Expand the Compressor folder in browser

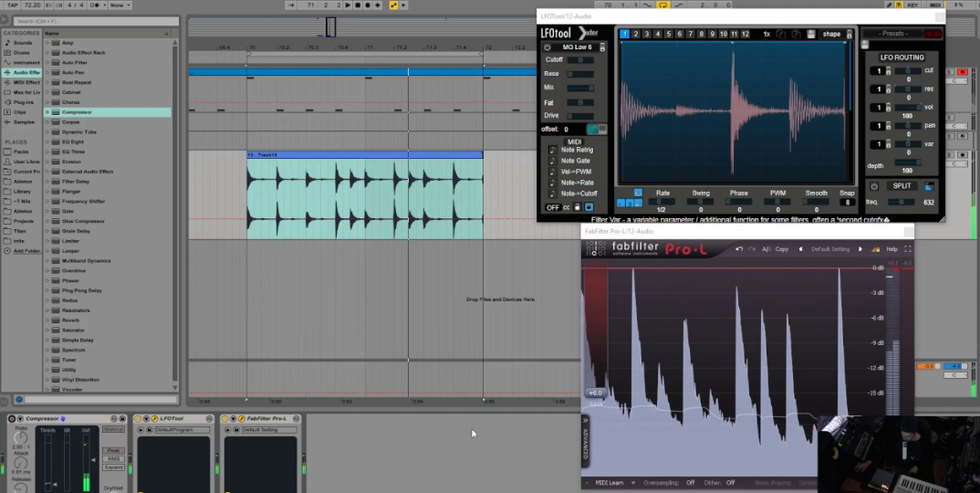pos(47,112)
